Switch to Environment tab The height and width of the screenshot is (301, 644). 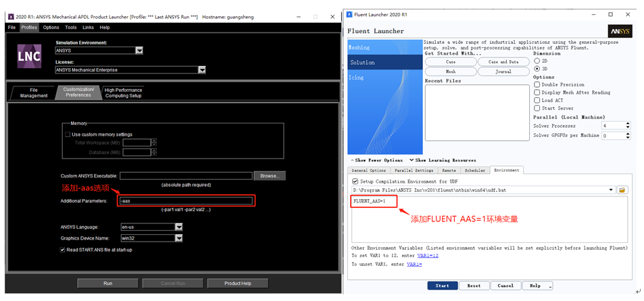[506, 170]
